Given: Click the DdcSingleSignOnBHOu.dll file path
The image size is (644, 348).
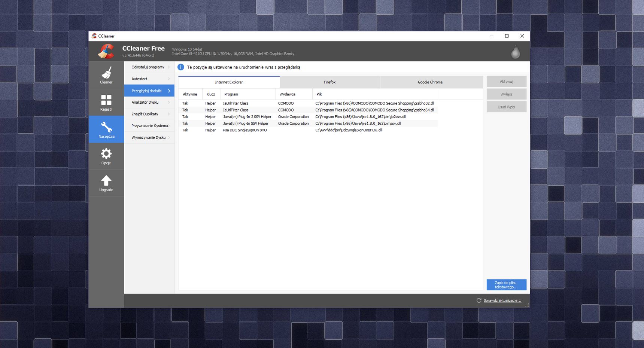Looking at the screenshot, I should (x=349, y=130).
